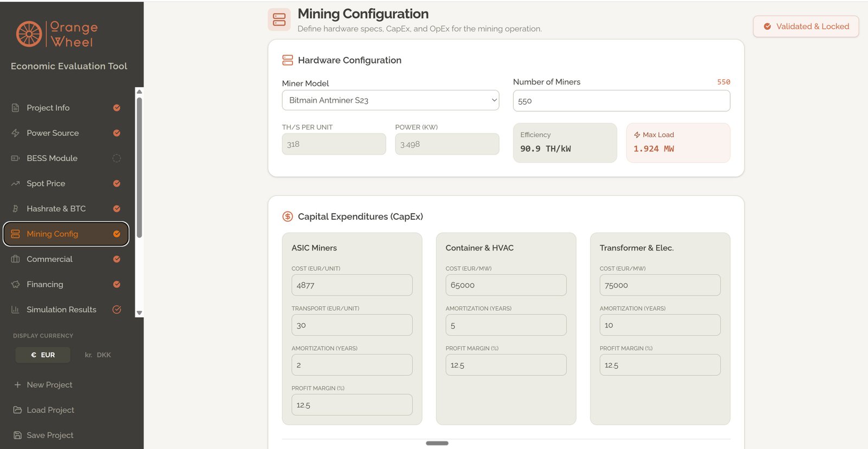Edit Transformer & Elec. amortization field

point(660,325)
